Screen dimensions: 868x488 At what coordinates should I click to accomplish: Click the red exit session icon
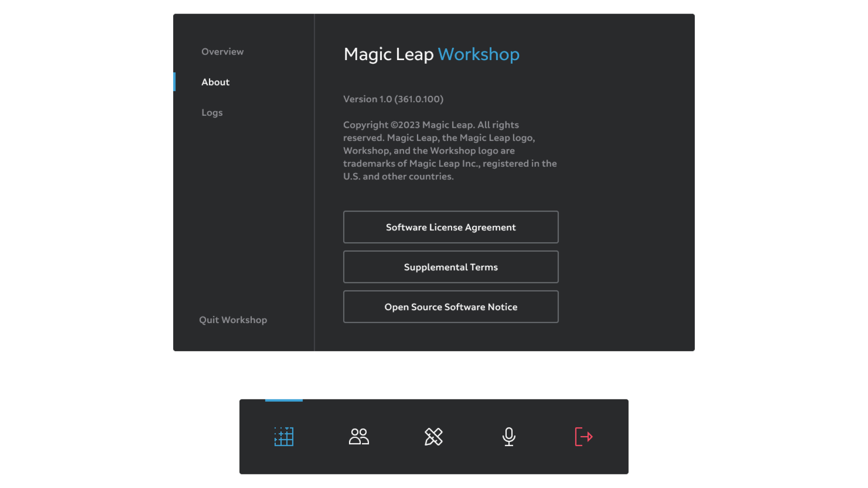(x=584, y=436)
